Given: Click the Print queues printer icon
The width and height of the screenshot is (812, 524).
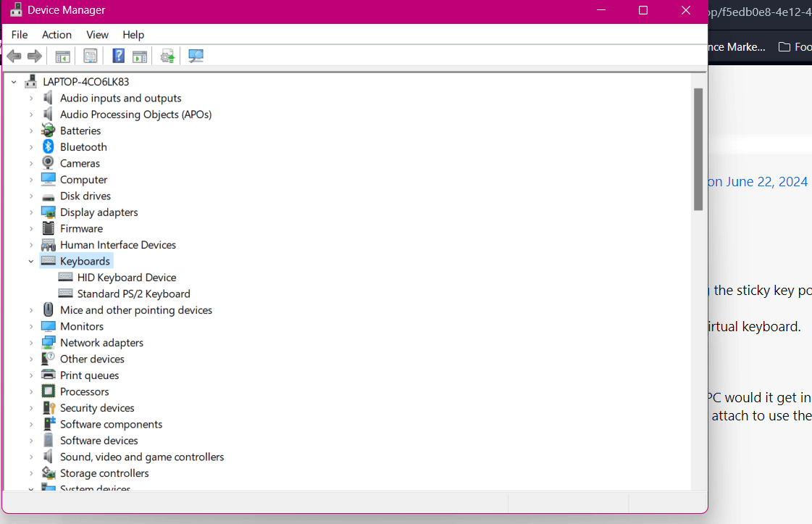Looking at the screenshot, I should coord(48,375).
